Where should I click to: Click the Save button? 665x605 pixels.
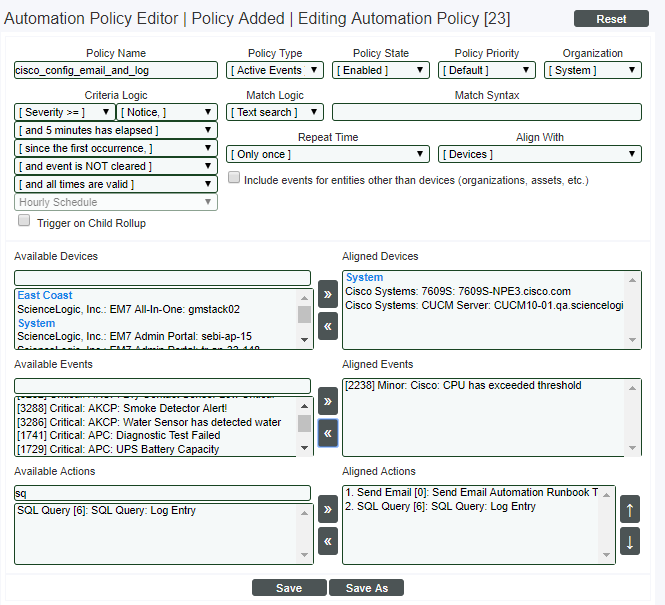click(x=288, y=588)
